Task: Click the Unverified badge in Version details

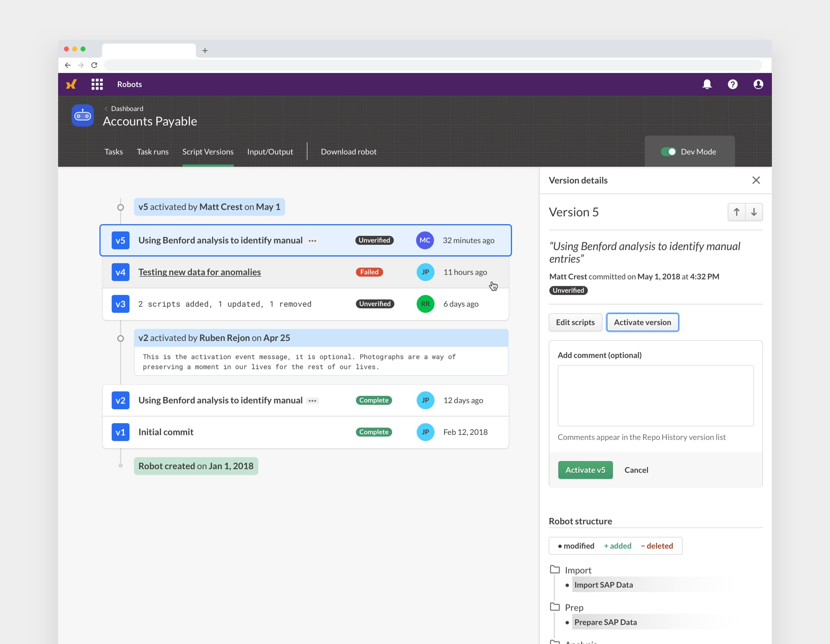Action: [x=568, y=290]
